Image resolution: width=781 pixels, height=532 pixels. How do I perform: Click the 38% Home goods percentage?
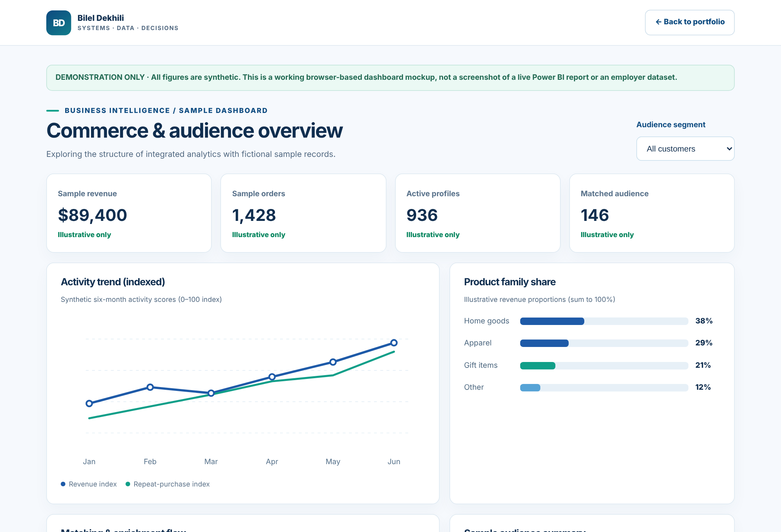point(704,321)
